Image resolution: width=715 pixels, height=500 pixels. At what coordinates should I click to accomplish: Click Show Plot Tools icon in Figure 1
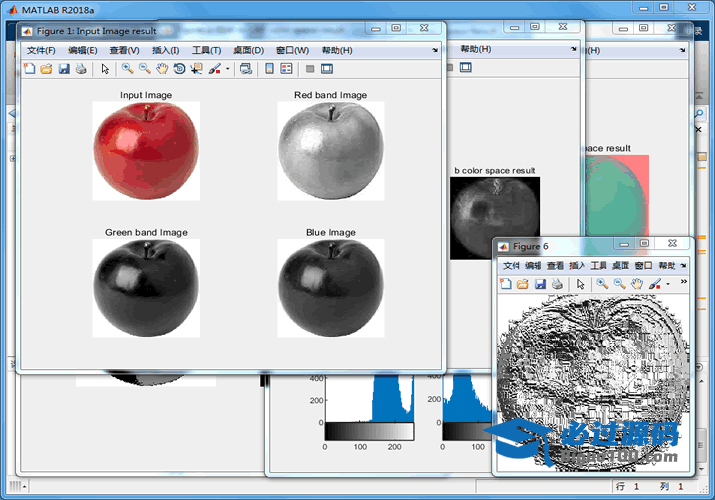click(x=327, y=69)
